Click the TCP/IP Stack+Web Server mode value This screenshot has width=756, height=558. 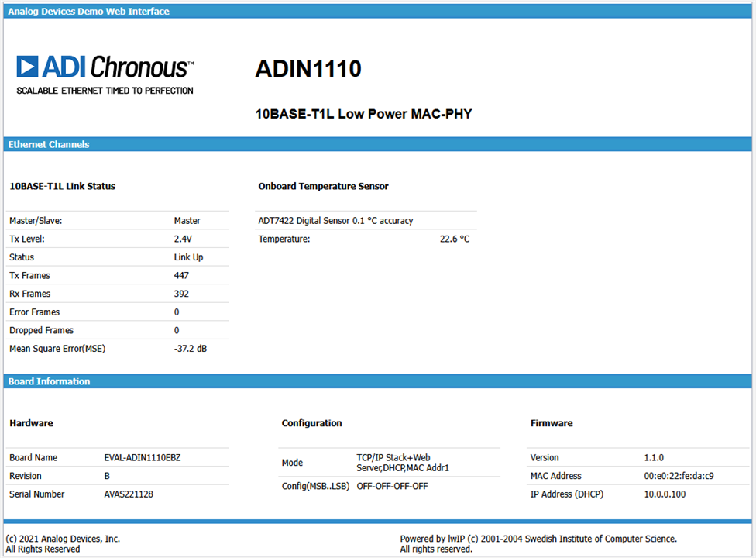(x=403, y=463)
